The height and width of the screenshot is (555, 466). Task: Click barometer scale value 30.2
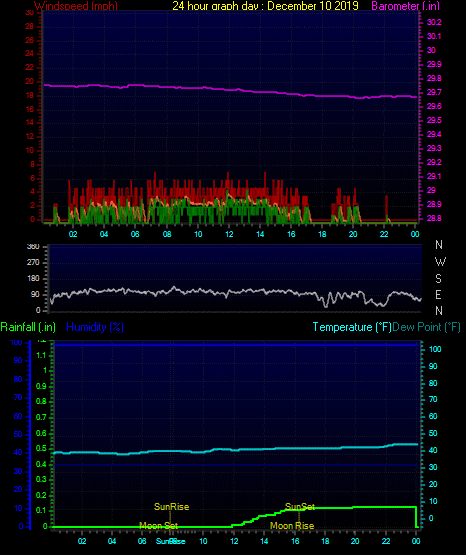(x=434, y=22)
